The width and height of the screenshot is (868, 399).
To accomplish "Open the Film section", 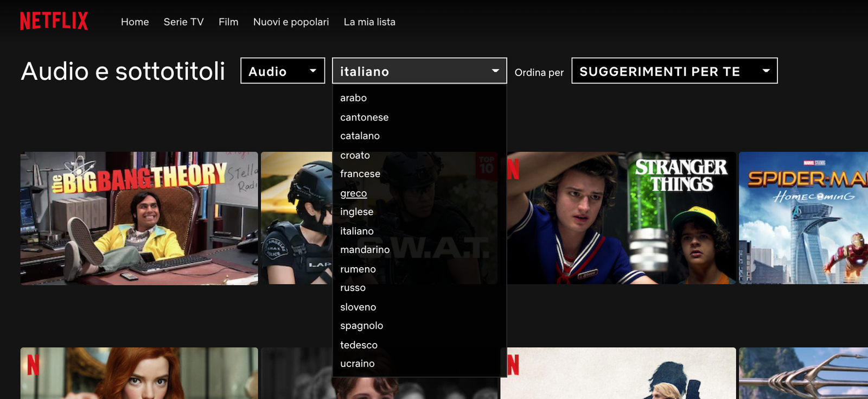I will point(228,22).
